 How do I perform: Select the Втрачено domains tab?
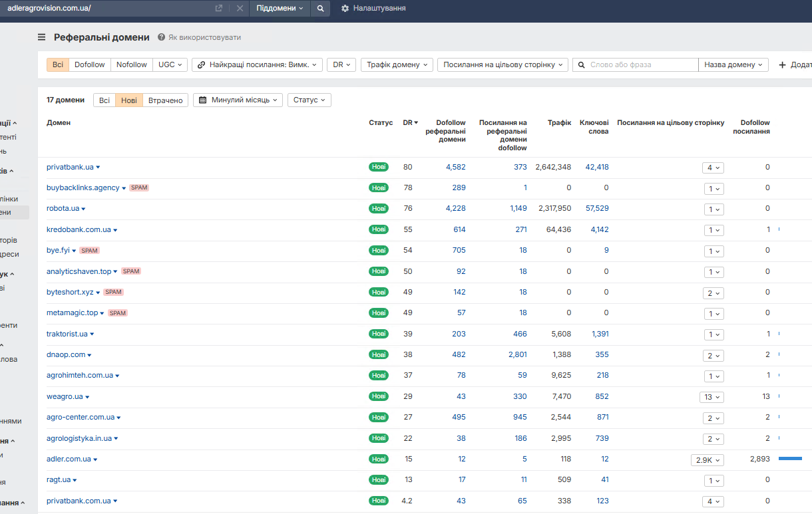[166, 100]
